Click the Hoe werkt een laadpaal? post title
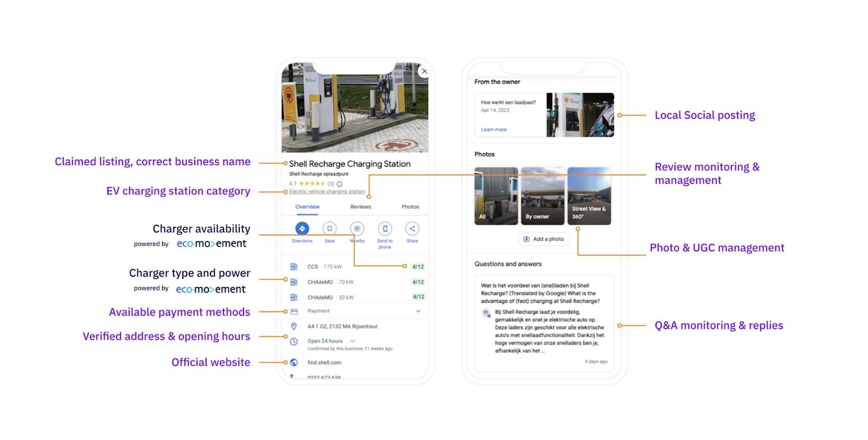The height and width of the screenshot is (440, 868). pyautogui.click(x=508, y=103)
